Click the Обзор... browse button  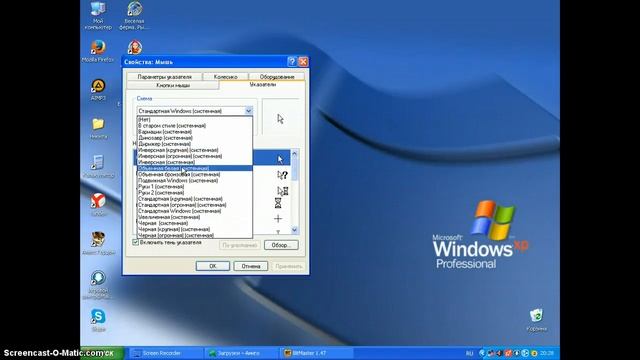coord(281,245)
